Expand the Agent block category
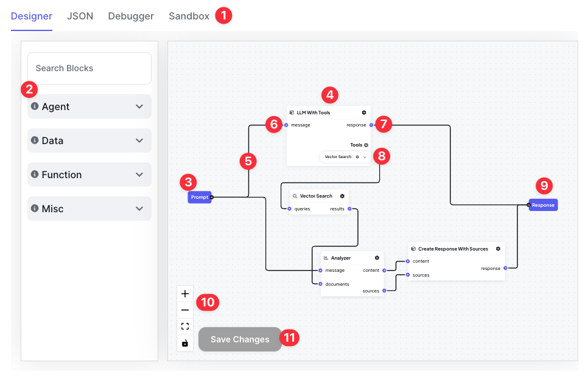The width and height of the screenshot is (588, 377). [139, 106]
